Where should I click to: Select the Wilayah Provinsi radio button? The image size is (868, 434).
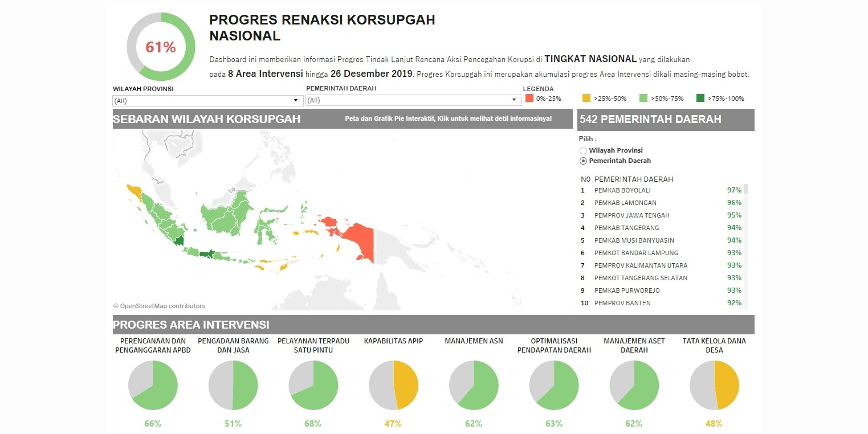(583, 150)
